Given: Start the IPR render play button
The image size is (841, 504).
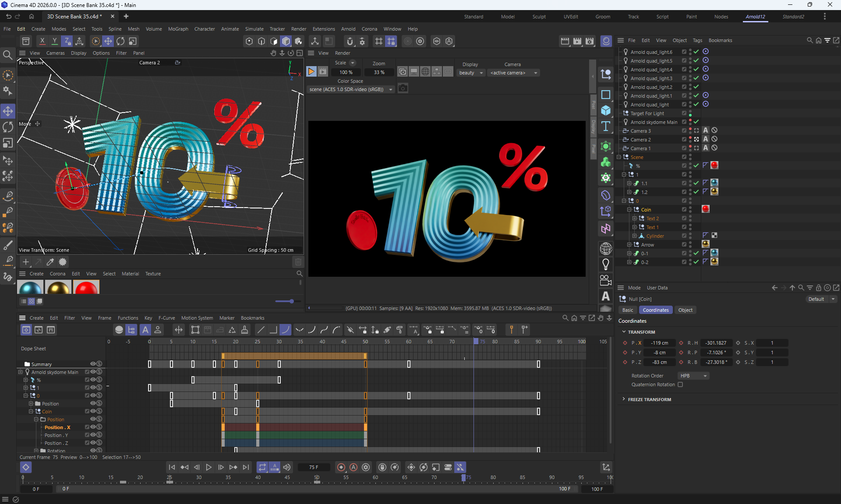Looking at the screenshot, I should pyautogui.click(x=311, y=72).
